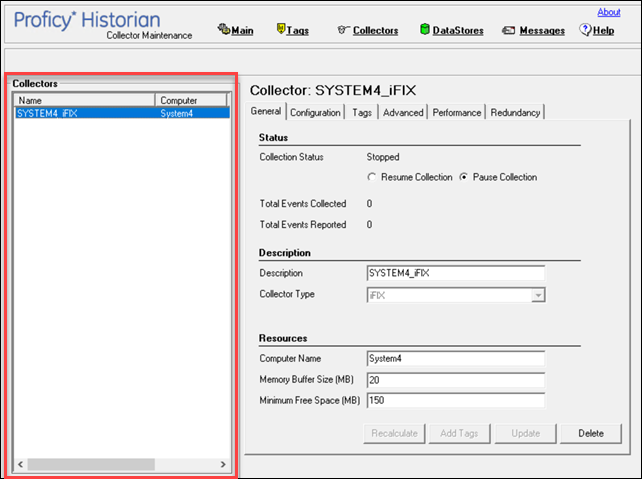Go to Collectors page link
642x479 pixels.
(x=375, y=31)
